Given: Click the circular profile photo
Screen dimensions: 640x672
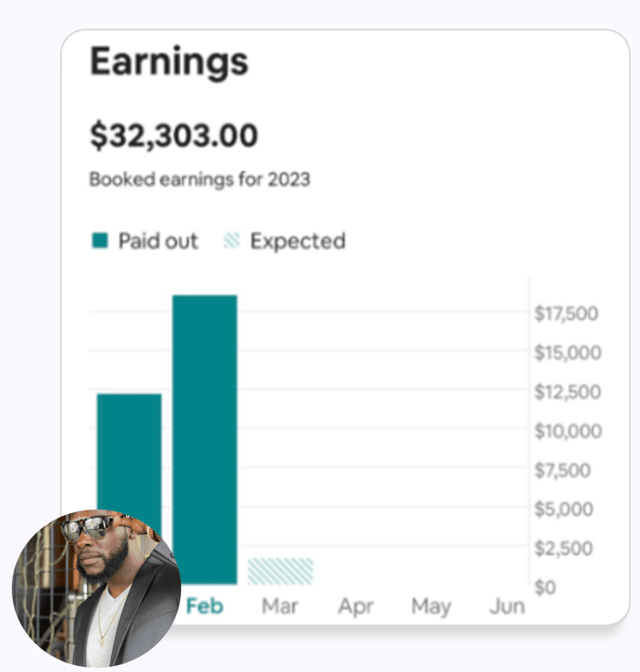Looking at the screenshot, I should tap(97, 588).
